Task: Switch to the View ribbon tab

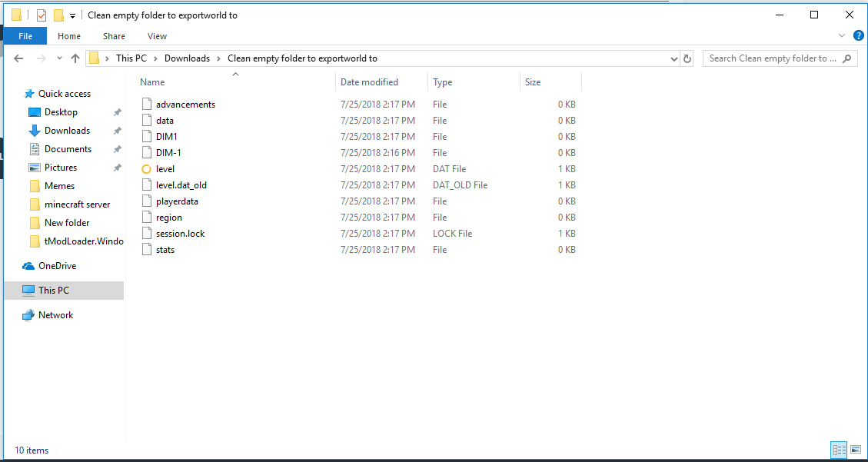Action: 157,36
